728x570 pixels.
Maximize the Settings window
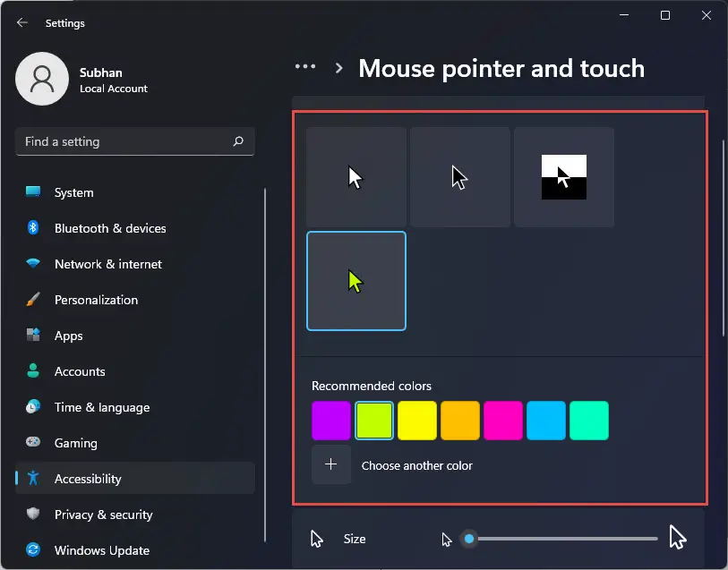(664, 15)
